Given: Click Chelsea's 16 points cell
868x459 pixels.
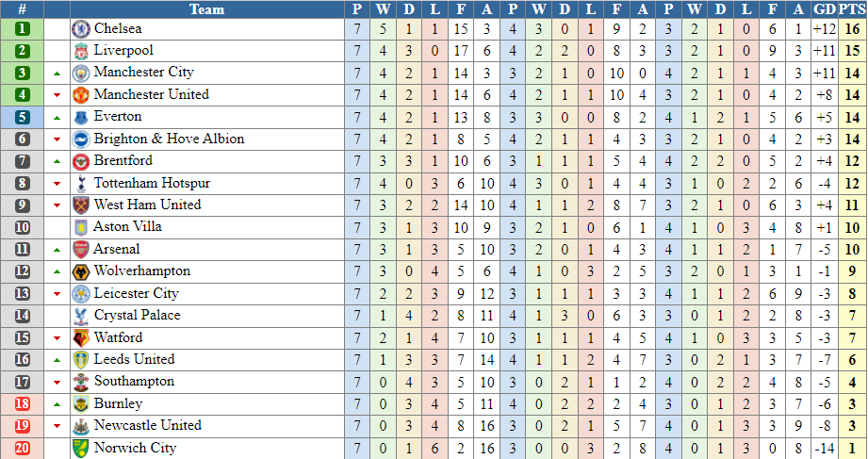Looking at the screenshot, I should (x=853, y=29).
